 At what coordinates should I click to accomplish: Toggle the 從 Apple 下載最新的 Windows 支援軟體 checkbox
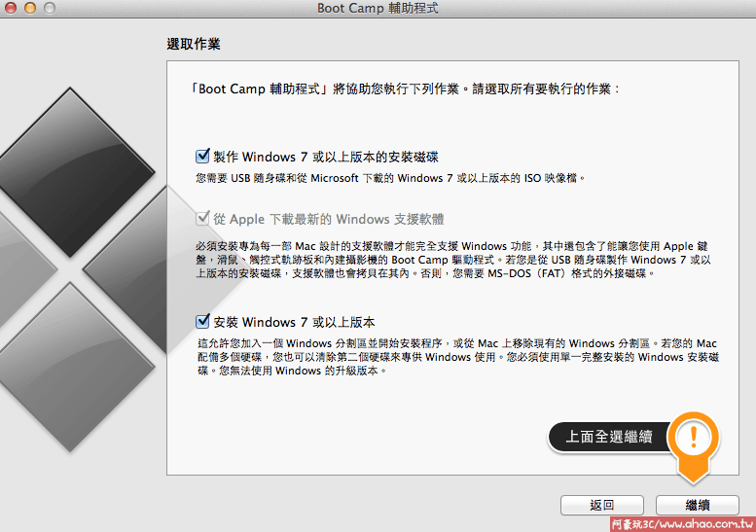click(x=202, y=219)
